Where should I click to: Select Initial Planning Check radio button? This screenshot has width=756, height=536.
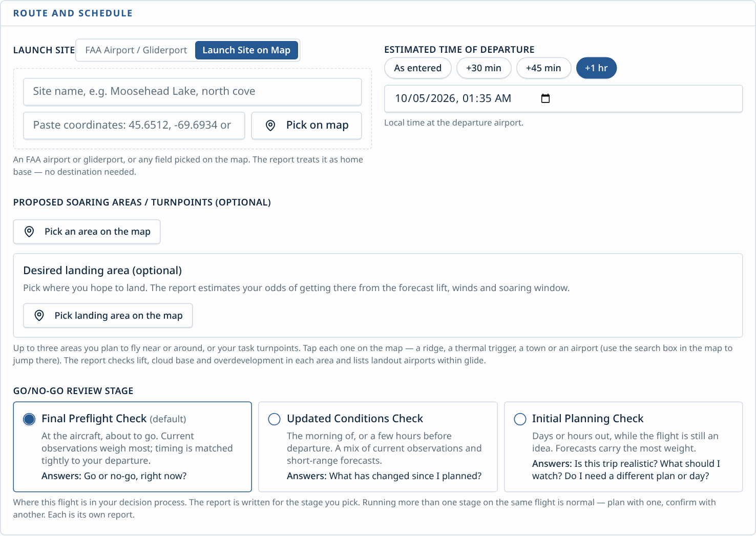tap(520, 419)
